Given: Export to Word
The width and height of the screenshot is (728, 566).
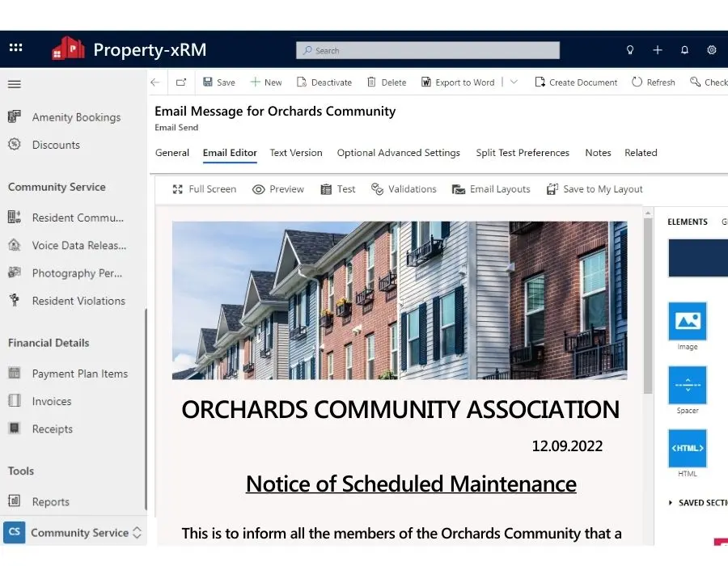Looking at the screenshot, I should pos(458,82).
